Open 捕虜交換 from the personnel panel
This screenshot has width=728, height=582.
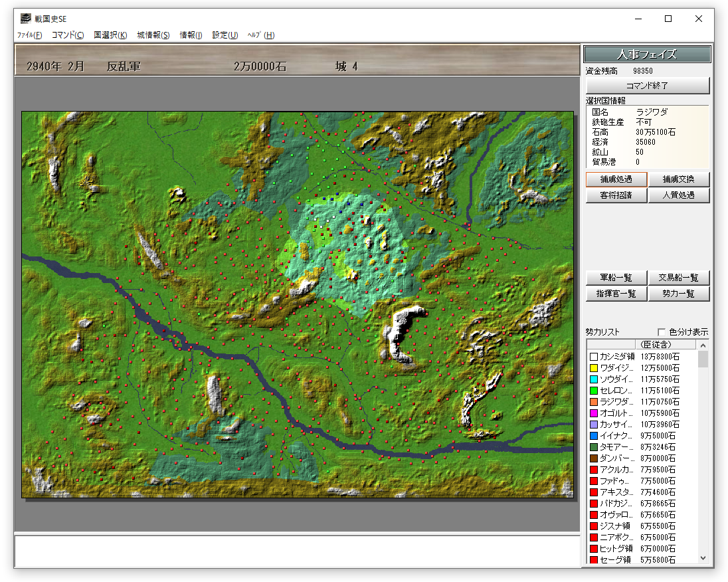[x=678, y=179]
